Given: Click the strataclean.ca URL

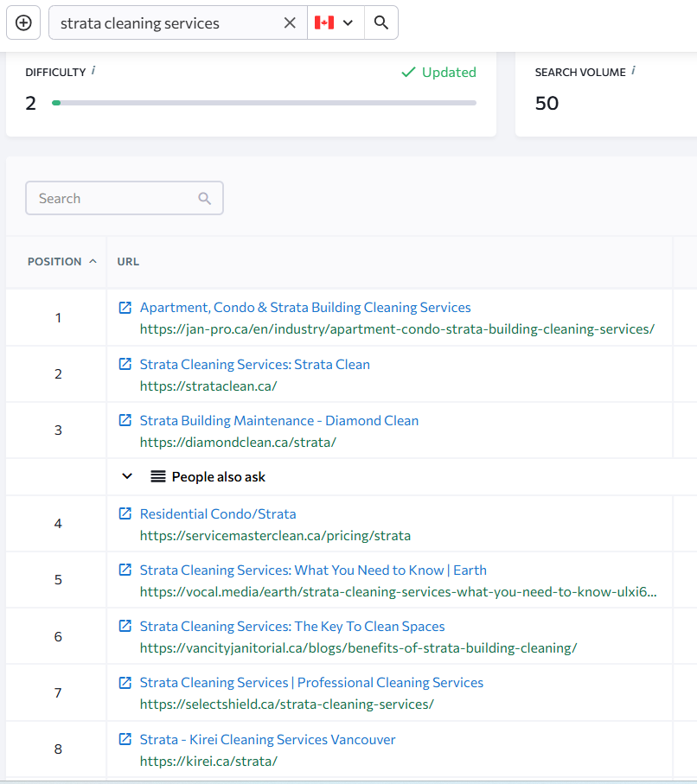Looking at the screenshot, I should pos(208,386).
